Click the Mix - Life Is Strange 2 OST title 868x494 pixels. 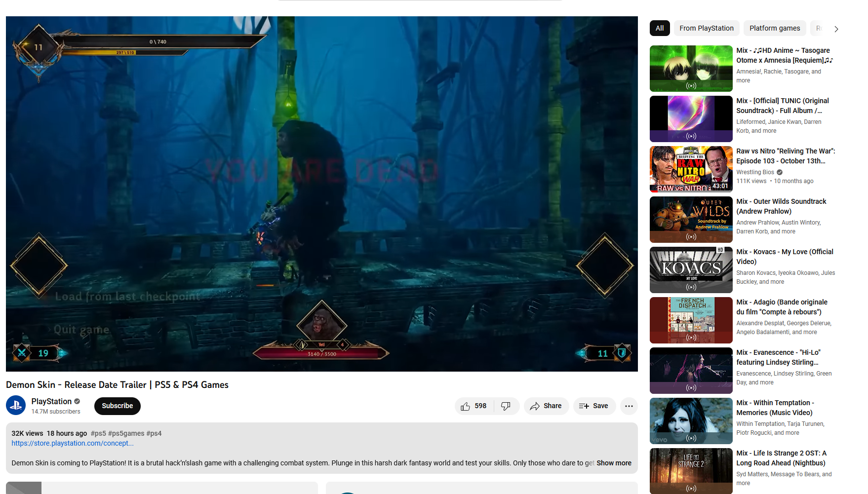781,458
